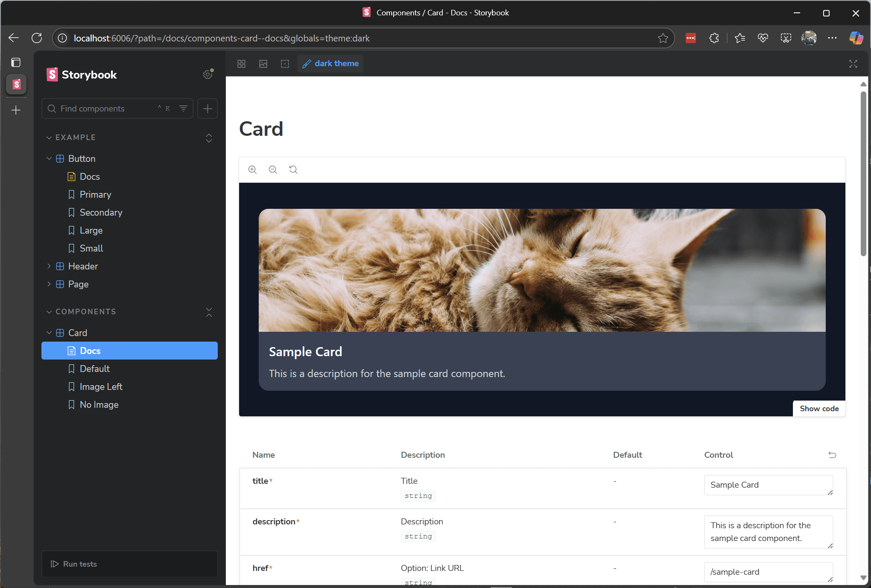Expand the Page component tree
Viewport: 871px width, 588px height.
click(49, 284)
